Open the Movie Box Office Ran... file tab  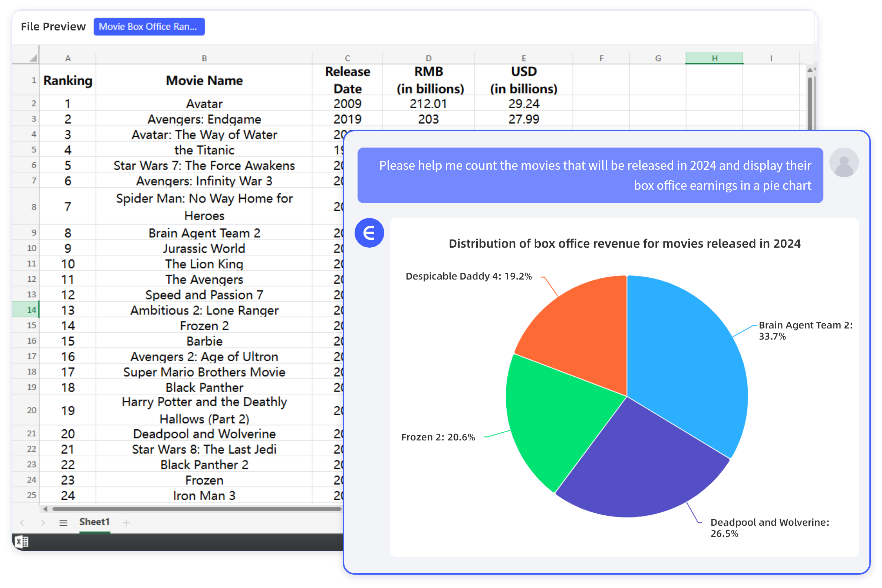point(149,27)
